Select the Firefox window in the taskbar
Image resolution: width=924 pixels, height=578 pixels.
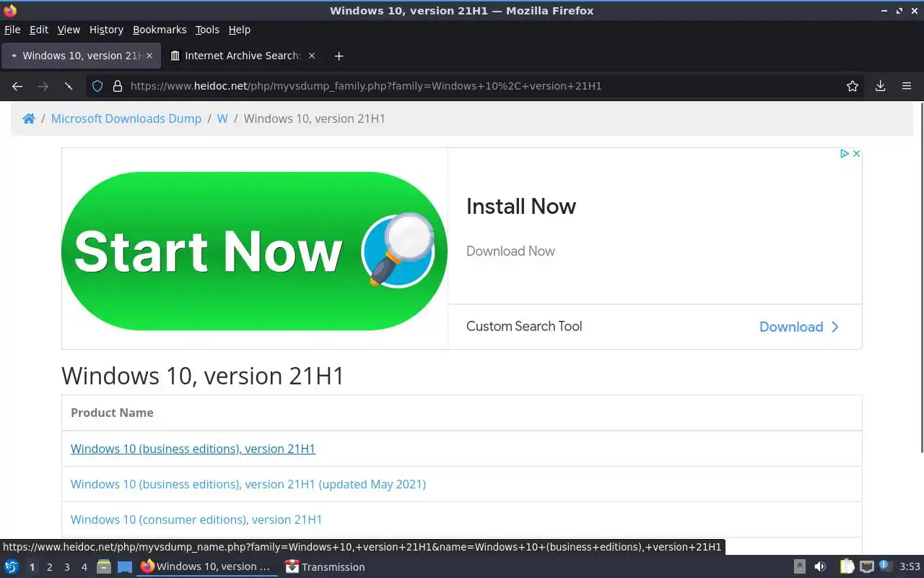tap(208, 567)
